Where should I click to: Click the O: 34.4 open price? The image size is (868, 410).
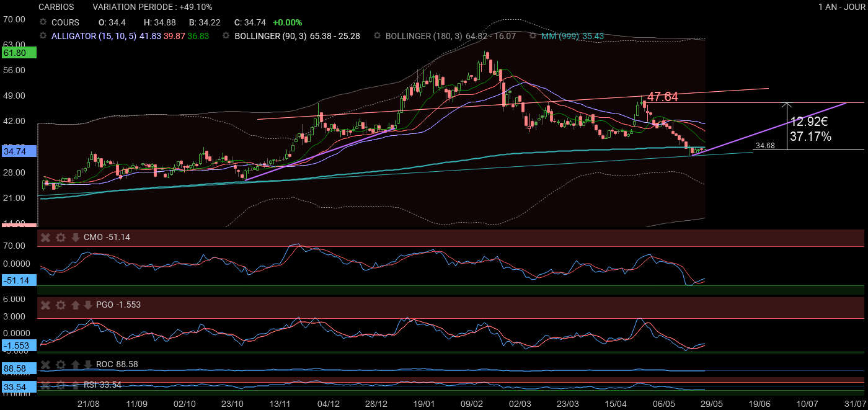(112, 22)
